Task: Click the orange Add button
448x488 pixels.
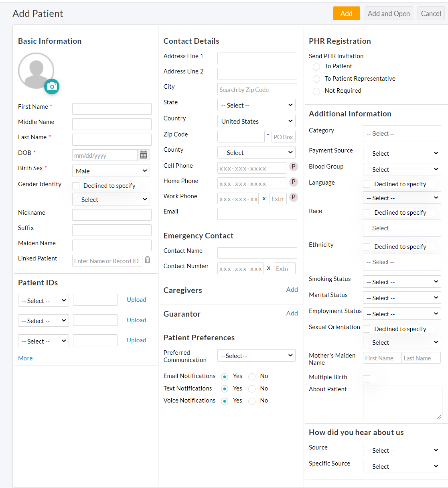Action: coord(346,14)
